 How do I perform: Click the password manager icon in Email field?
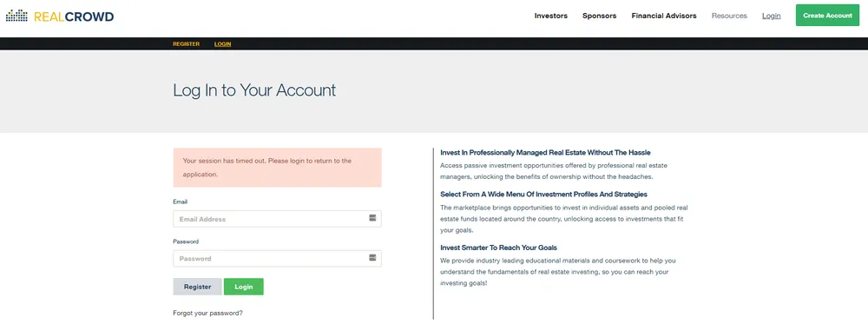click(x=372, y=218)
